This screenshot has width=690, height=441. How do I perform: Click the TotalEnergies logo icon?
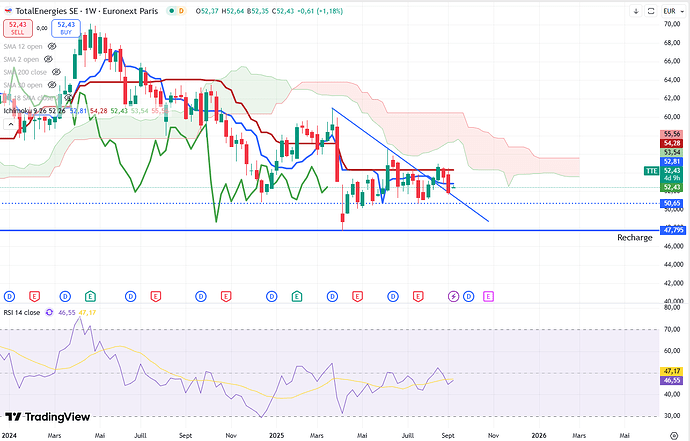coord(8,11)
